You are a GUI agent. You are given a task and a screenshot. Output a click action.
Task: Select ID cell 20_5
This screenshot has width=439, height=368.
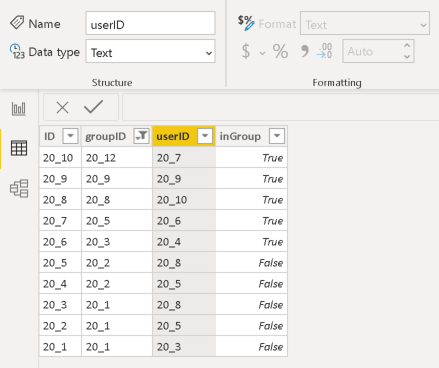click(60, 263)
